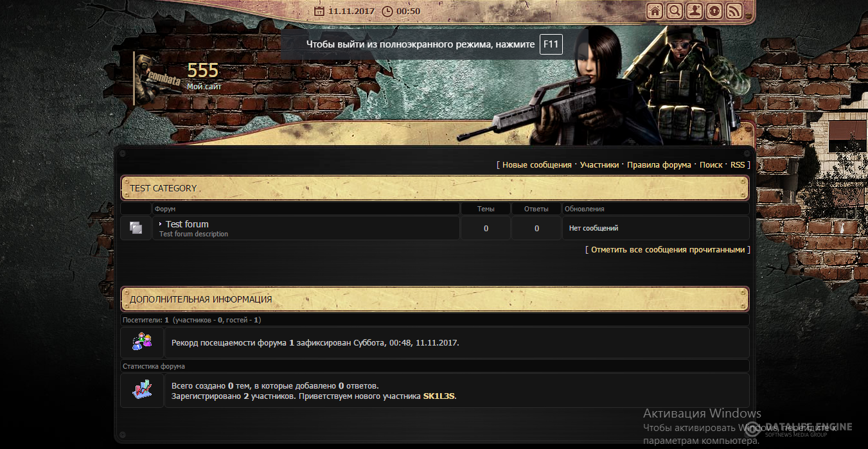Click the 'Поиск' text link
This screenshot has height=449, width=868.
coord(711,165)
